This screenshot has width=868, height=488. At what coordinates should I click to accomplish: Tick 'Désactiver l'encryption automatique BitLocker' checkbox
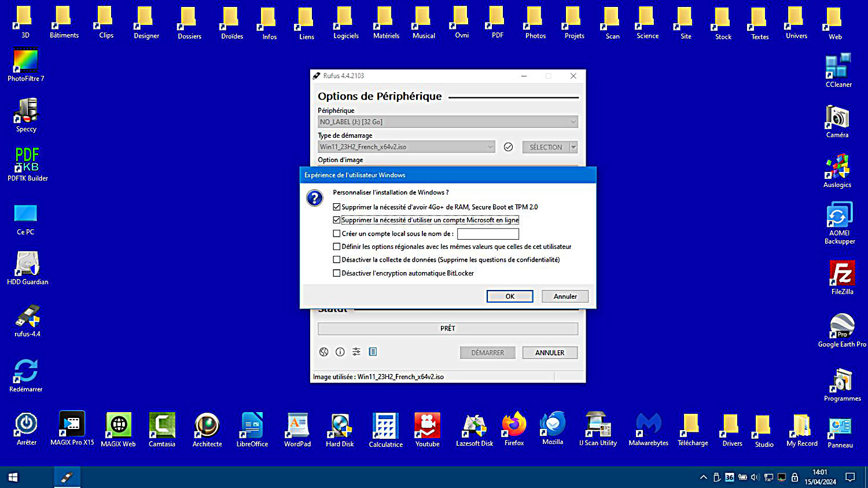[337, 273]
